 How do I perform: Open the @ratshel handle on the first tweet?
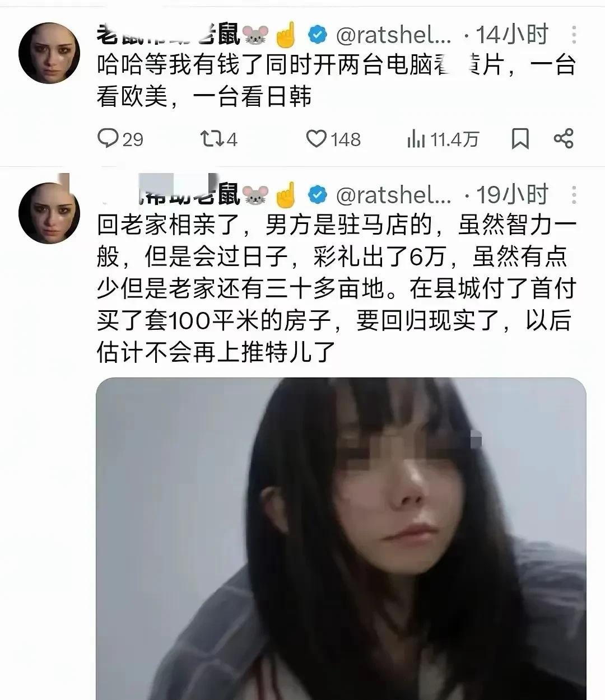(393, 36)
